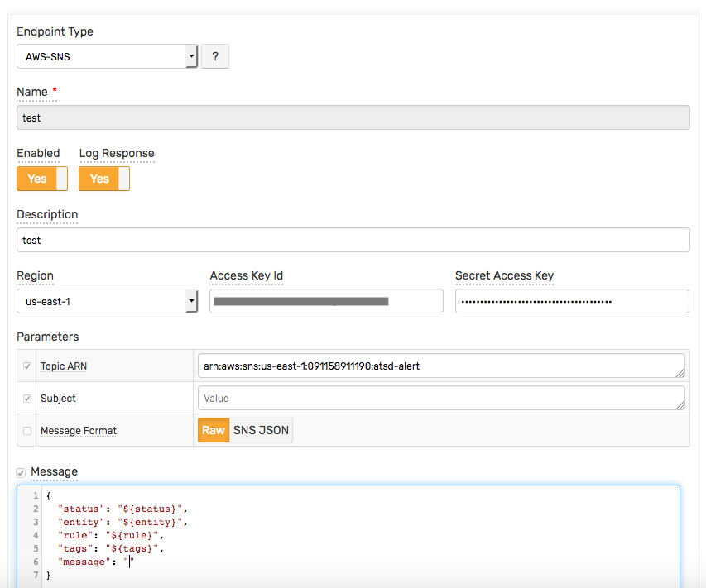Click the question mark help button
This screenshot has height=588, width=706.
point(215,56)
